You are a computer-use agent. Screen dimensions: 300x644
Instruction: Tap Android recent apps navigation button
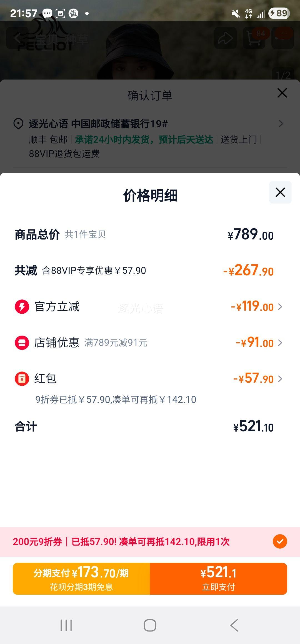pyautogui.click(x=66, y=625)
